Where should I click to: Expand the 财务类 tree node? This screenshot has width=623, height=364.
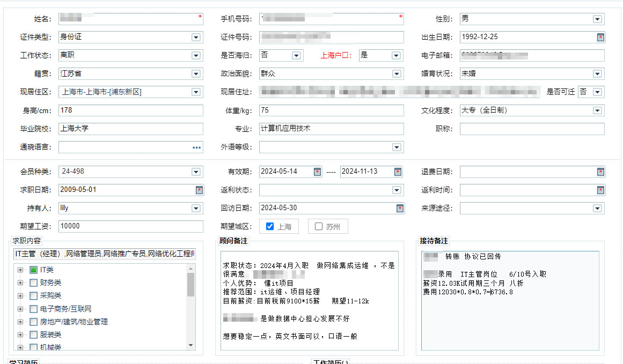(x=20, y=283)
